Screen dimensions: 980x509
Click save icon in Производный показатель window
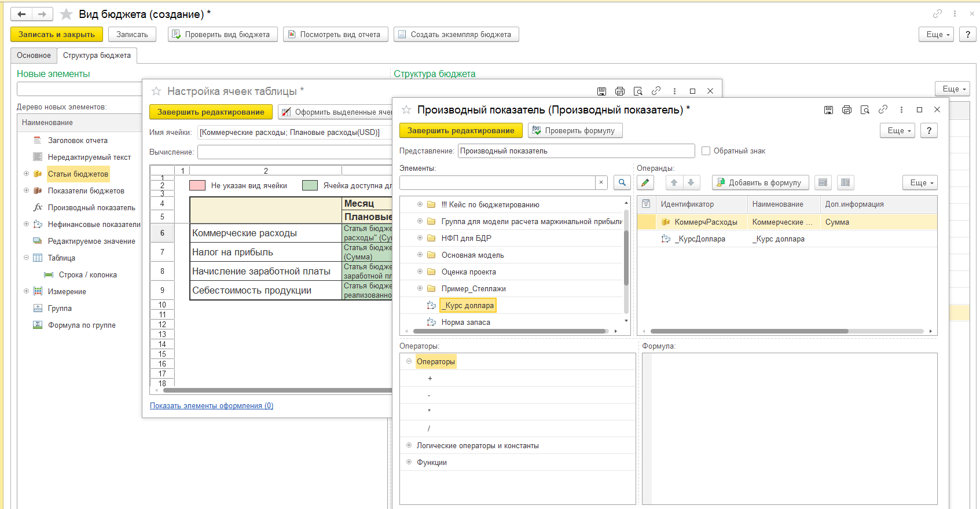click(x=828, y=110)
